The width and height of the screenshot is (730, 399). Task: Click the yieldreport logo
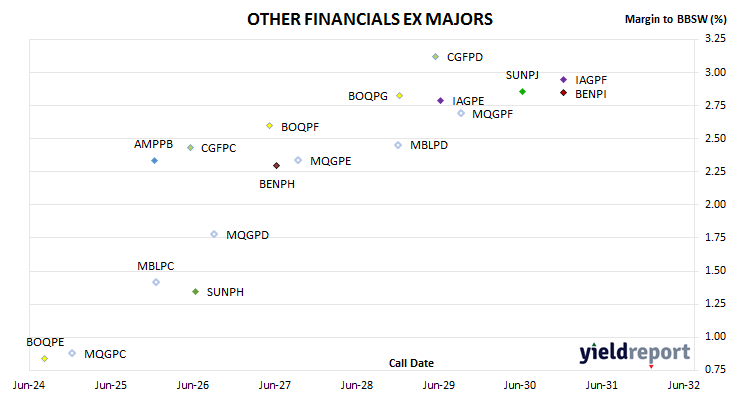coord(635,352)
